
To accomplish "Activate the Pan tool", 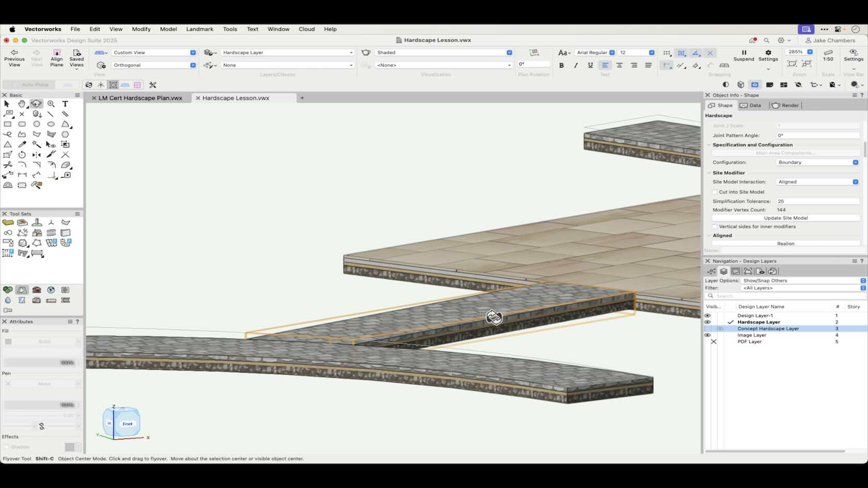I will [x=22, y=104].
